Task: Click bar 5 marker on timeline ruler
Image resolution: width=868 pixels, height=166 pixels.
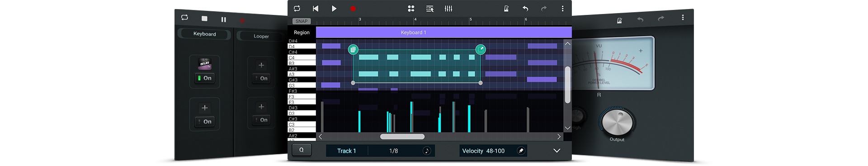Action: point(471,19)
